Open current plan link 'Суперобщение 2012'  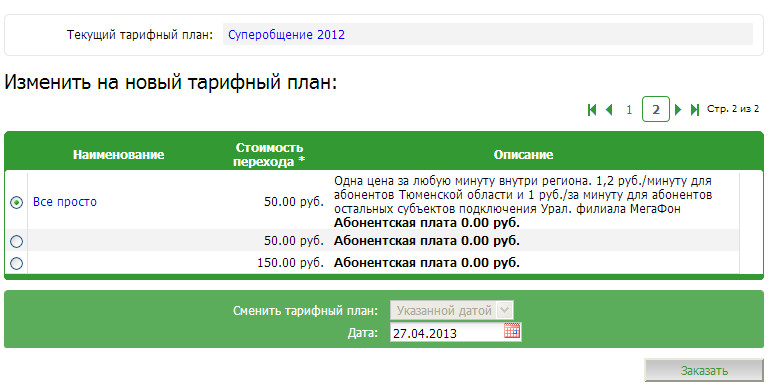tap(286, 35)
